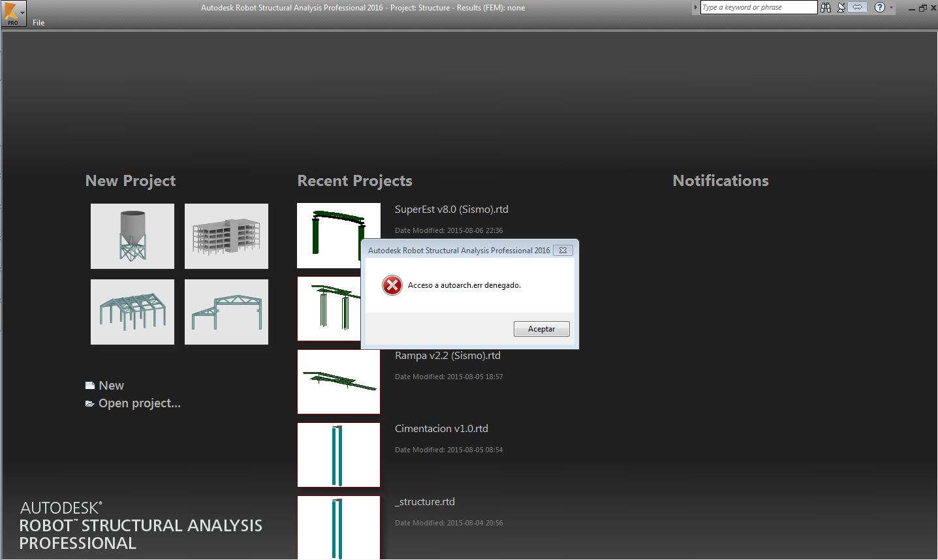Expand the dropdown arrow next to Help
Screen dimensions: 938x560
click(x=891, y=7)
